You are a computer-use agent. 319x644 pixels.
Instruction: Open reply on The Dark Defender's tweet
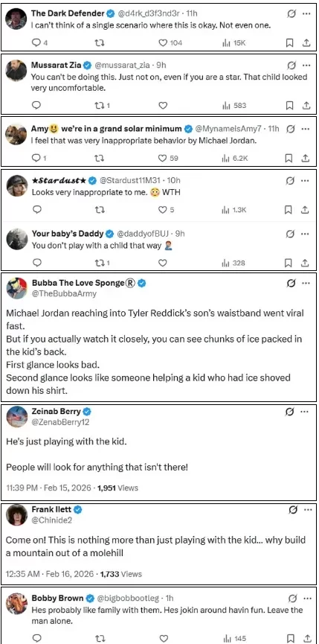[36, 42]
